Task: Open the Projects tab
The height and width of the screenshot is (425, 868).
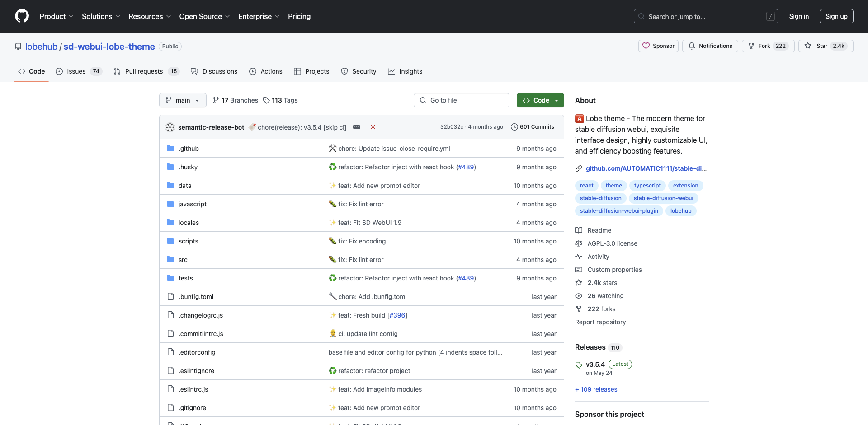Action: (311, 71)
